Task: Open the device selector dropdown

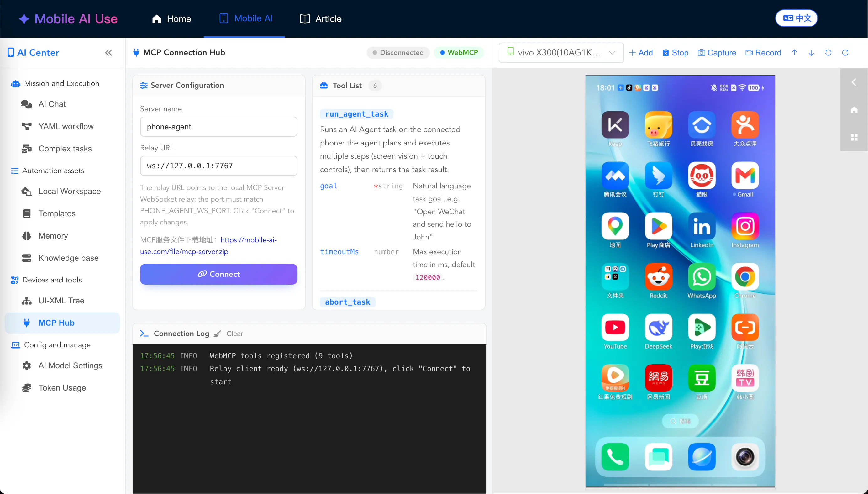Action: tap(561, 53)
